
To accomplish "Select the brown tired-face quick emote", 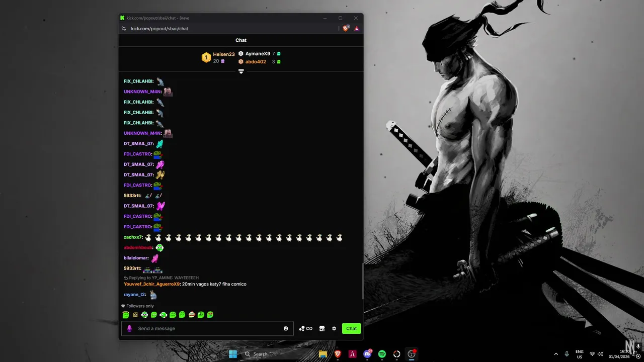I will [x=135, y=315].
